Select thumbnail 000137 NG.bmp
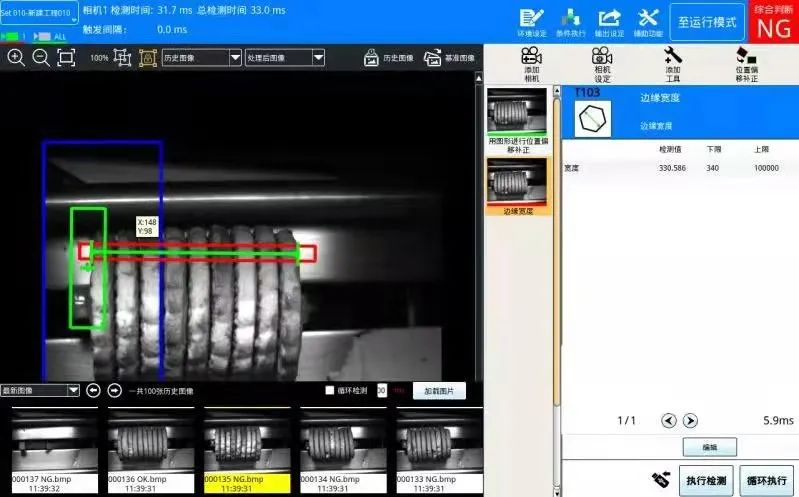This screenshot has height=497, width=799. tap(55, 451)
